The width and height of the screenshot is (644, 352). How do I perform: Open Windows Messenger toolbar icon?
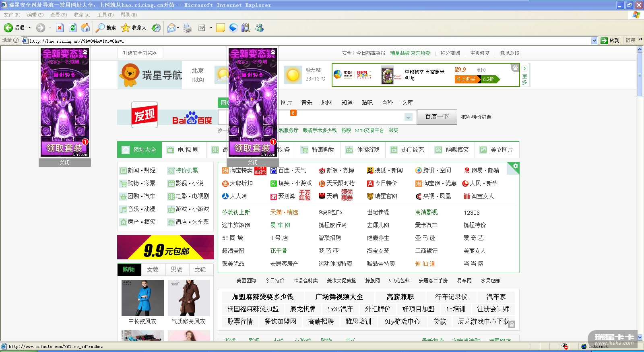click(x=259, y=28)
